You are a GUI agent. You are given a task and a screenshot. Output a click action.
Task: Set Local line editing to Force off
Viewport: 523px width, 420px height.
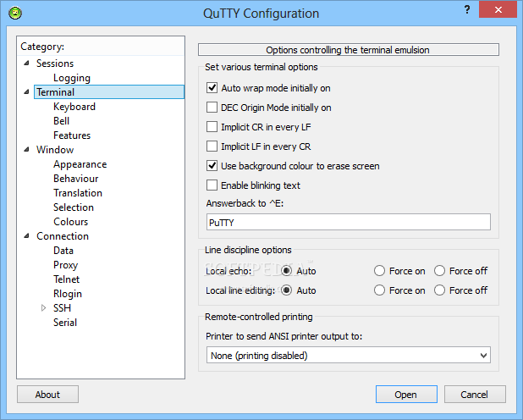439,290
